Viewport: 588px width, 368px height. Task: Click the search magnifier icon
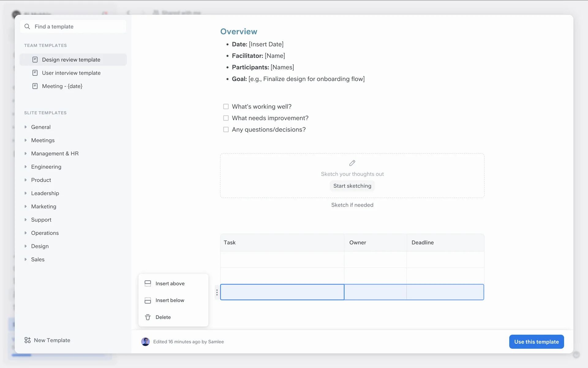click(x=27, y=27)
